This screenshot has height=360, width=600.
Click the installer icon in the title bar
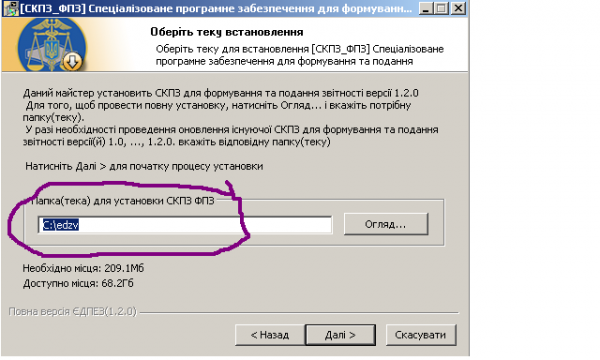pyautogui.click(x=11, y=8)
